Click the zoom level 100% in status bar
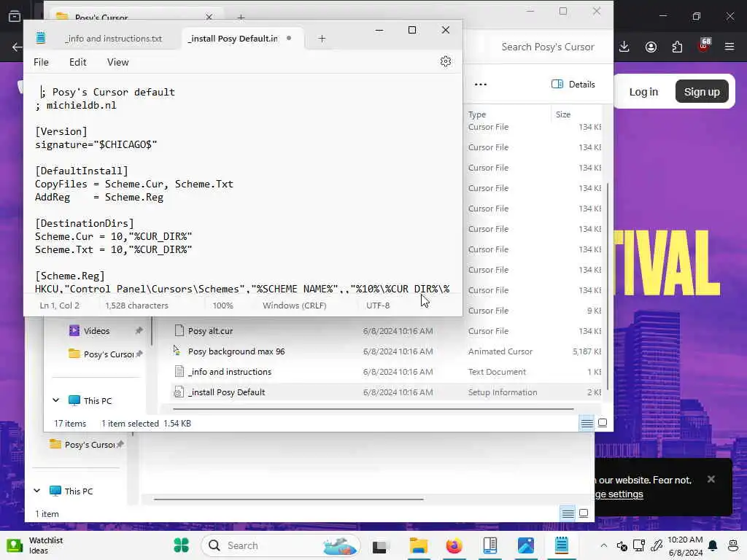The image size is (747, 560). [222, 306]
